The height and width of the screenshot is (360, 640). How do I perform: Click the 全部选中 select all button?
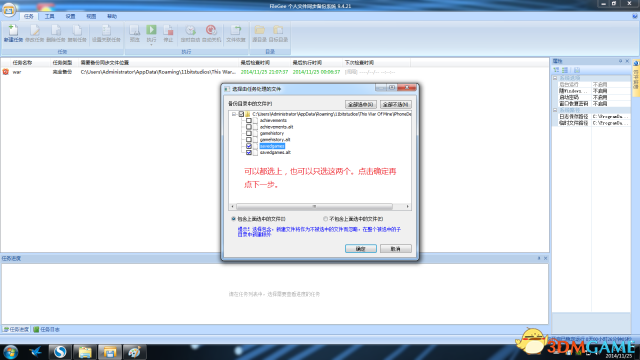pyautogui.click(x=361, y=104)
